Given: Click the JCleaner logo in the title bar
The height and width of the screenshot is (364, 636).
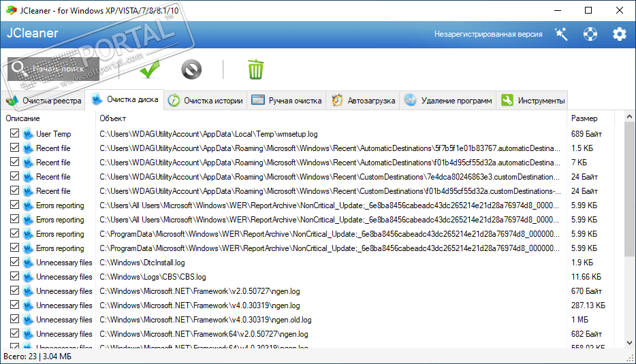Looking at the screenshot, I should click(11, 10).
